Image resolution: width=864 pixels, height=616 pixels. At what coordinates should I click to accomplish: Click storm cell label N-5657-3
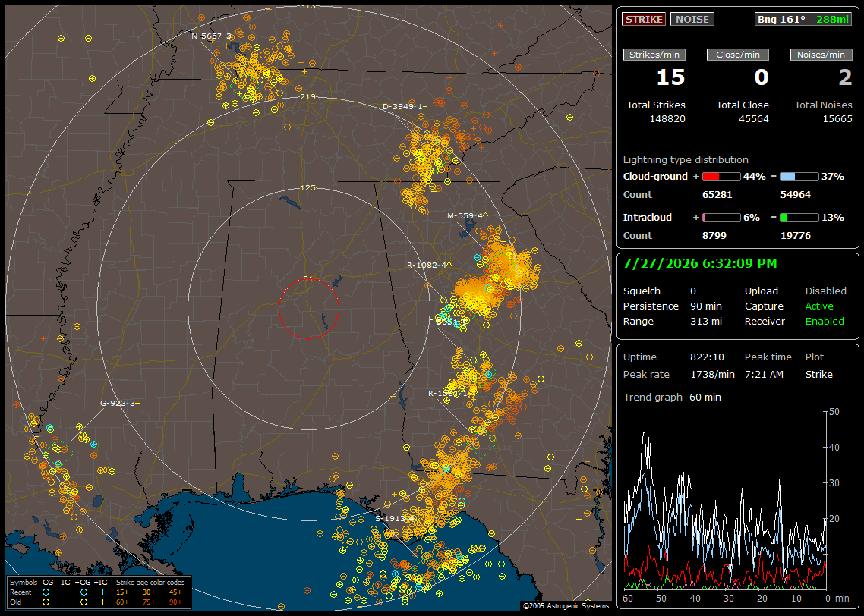213,36
